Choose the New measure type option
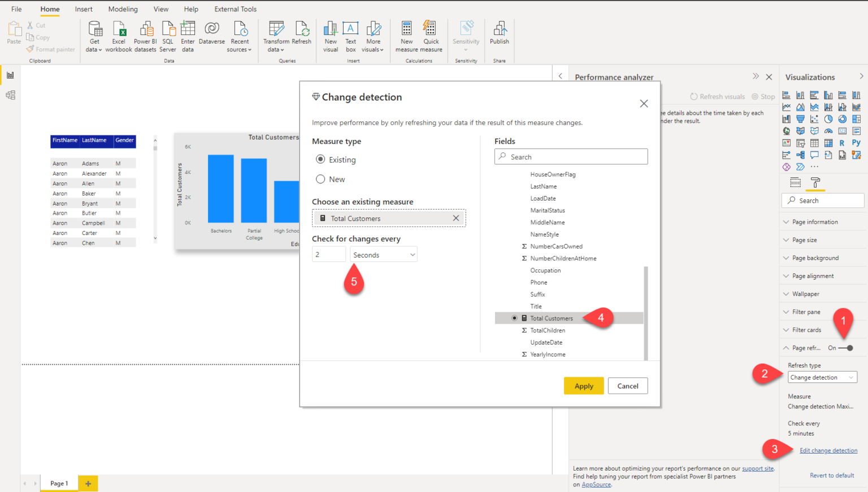This screenshot has width=868, height=492. click(x=320, y=179)
